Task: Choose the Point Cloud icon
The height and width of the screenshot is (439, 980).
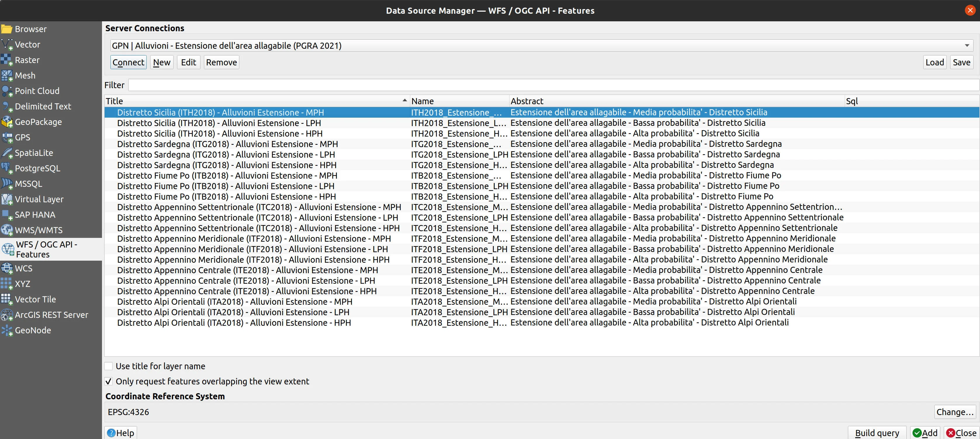Action: click(x=7, y=91)
